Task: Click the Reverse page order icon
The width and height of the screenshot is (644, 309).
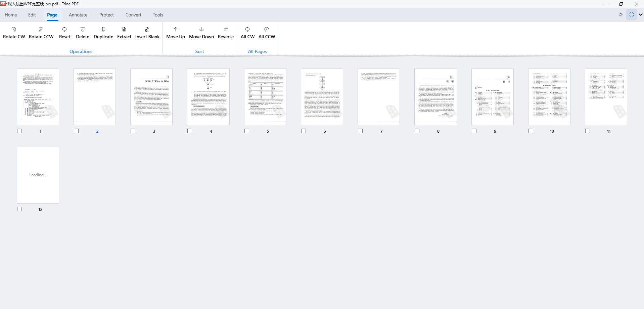Action: pos(226,29)
